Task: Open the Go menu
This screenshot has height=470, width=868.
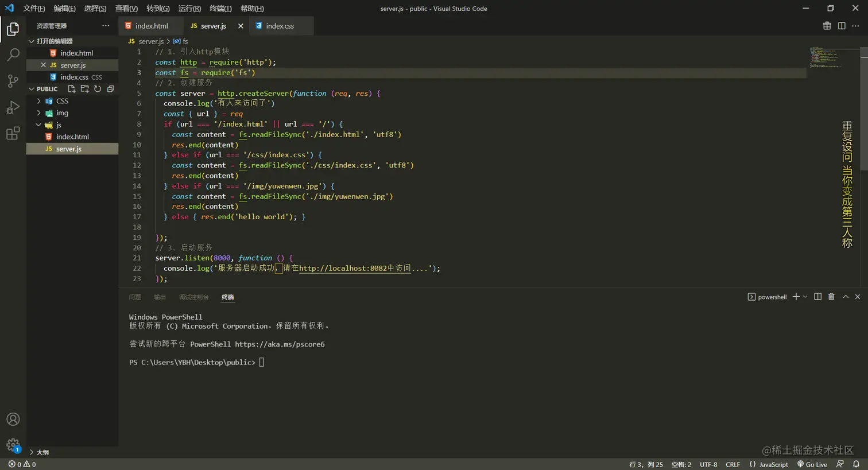Action: [158, 9]
